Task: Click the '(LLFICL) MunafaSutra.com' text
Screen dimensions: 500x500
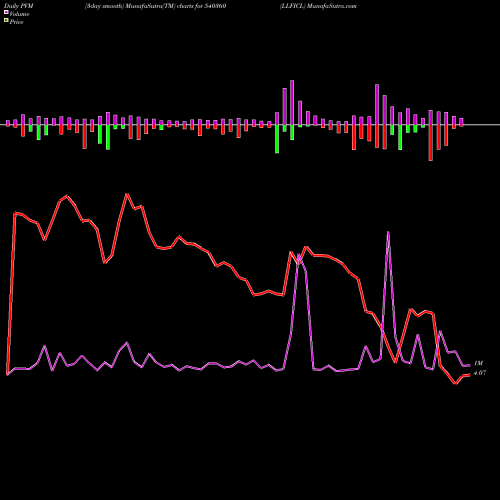Action: point(318,6)
